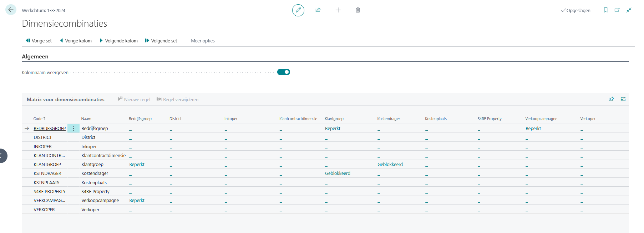Screen dimensions: 644x233
Task: Click the Verkoopcampagne column header
Action: 541,119
